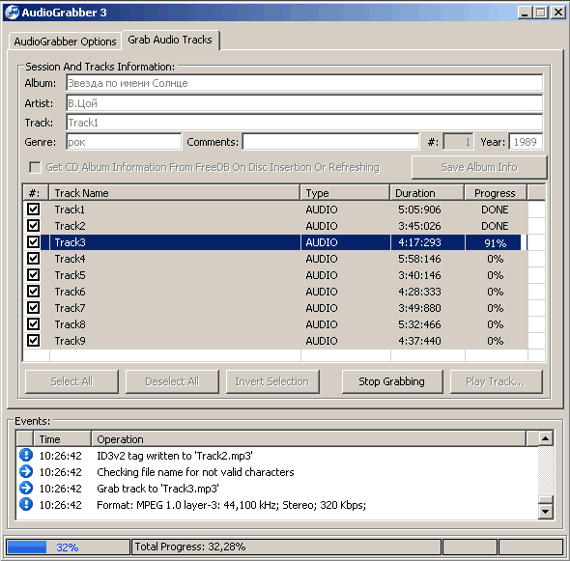Click the arrow icon beside 'Checking file name' event

[26, 472]
